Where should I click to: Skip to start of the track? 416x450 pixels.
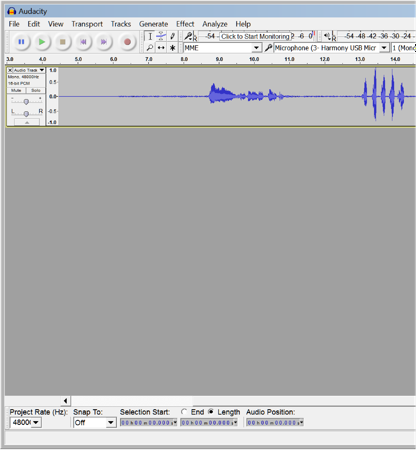83,42
